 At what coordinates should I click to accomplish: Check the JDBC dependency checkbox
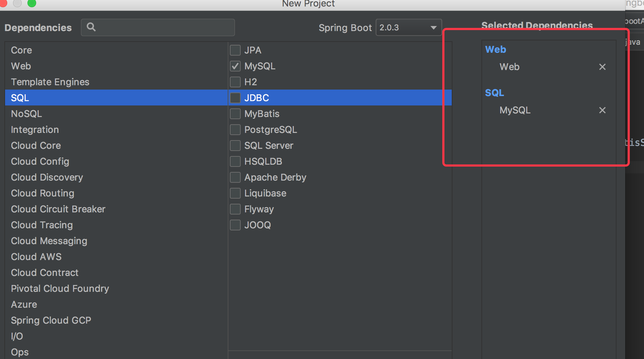pyautogui.click(x=235, y=98)
